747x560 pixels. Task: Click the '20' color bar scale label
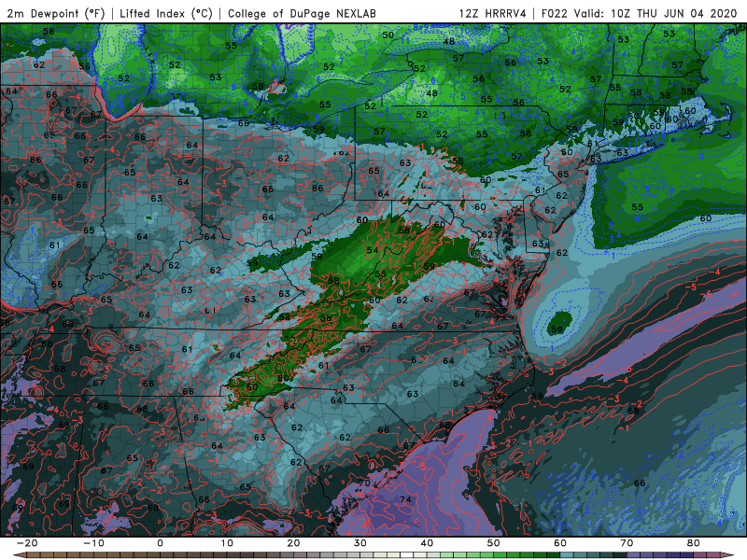tap(293, 543)
